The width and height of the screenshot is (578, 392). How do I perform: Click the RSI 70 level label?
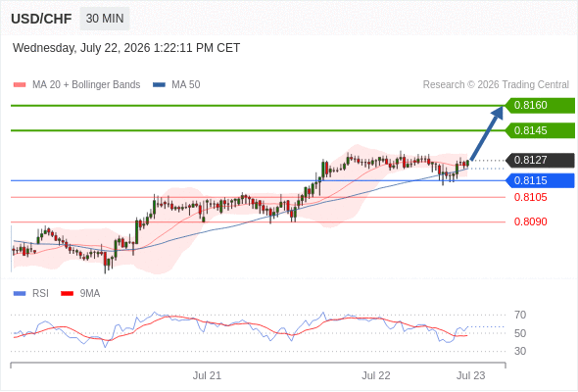coord(520,315)
